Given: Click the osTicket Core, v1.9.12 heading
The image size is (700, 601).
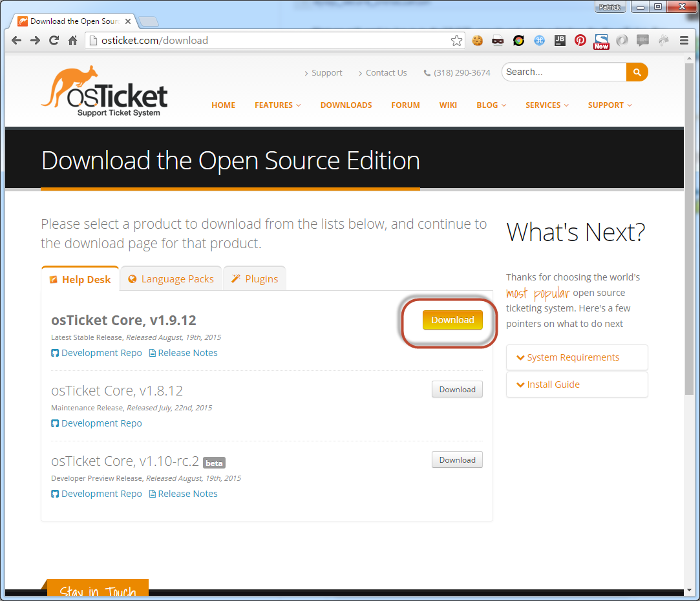Looking at the screenshot, I should coord(123,320).
